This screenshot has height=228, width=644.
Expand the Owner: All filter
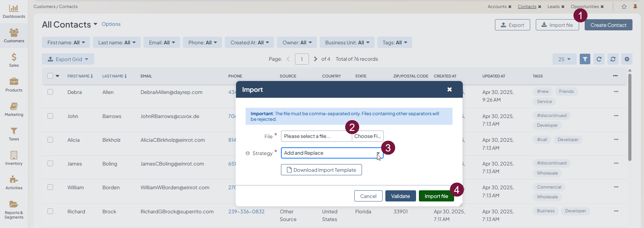pyautogui.click(x=297, y=43)
